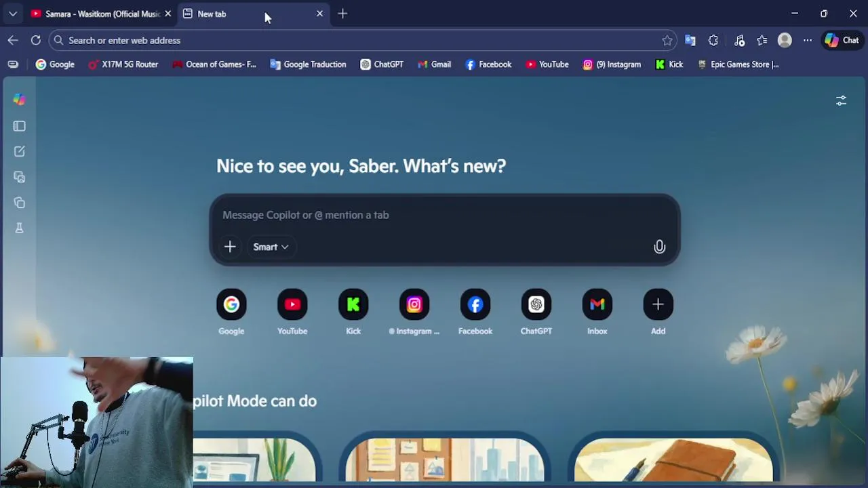Open the YouTube bookmark
The height and width of the screenshot is (488, 868).
click(x=547, y=64)
